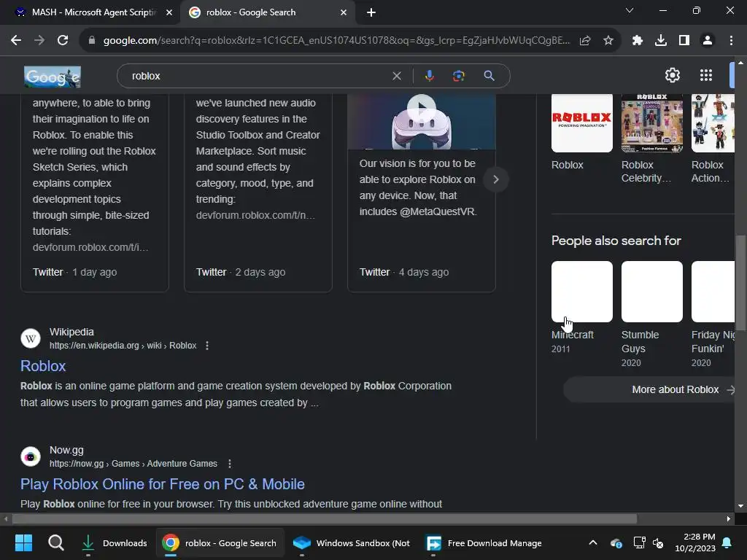Viewport: 747px width, 560px height.
Task: Switch to Windows Sandbox taskbar app
Action: (352, 542)
